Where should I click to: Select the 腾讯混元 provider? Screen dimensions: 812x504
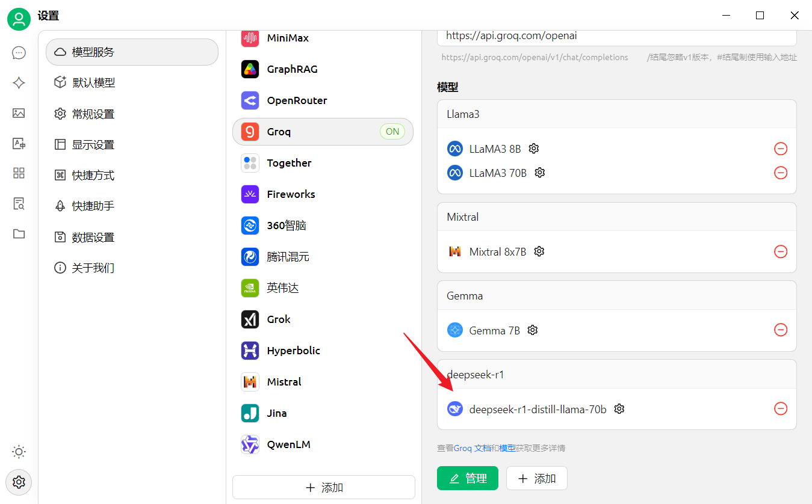click(323, 257)
